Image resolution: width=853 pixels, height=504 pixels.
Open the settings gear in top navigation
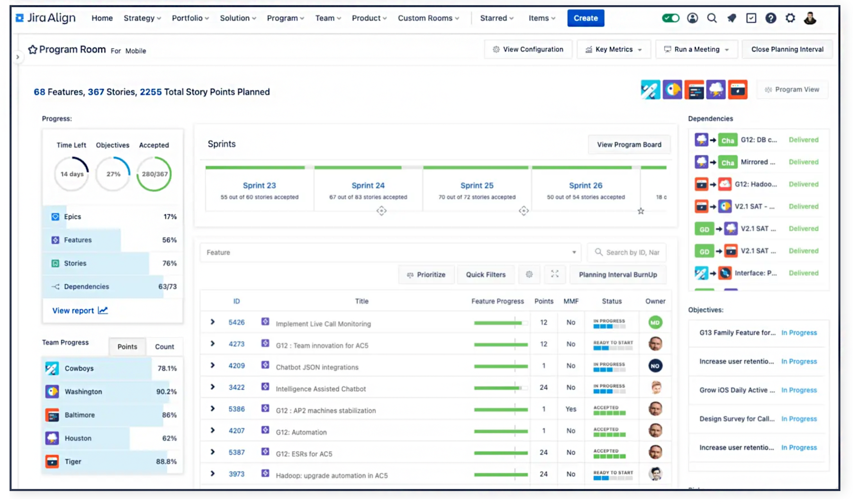pyautogui.click(x=790, y=18)
